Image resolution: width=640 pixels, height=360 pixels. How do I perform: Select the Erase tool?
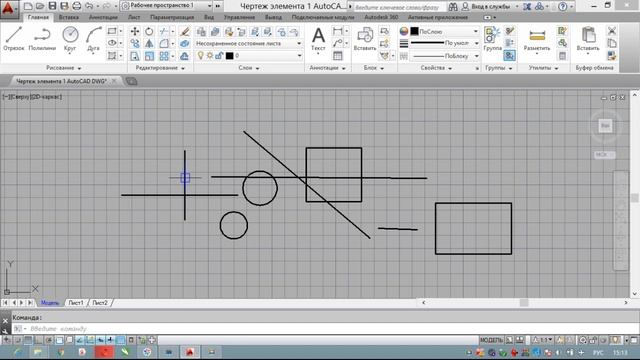(x=184, y=31)
